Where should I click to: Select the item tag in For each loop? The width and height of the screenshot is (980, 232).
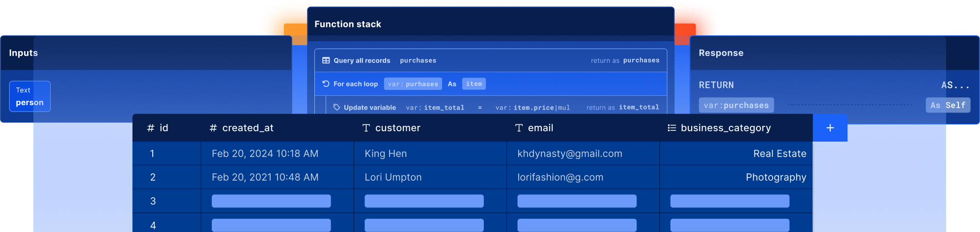point(474,84)
